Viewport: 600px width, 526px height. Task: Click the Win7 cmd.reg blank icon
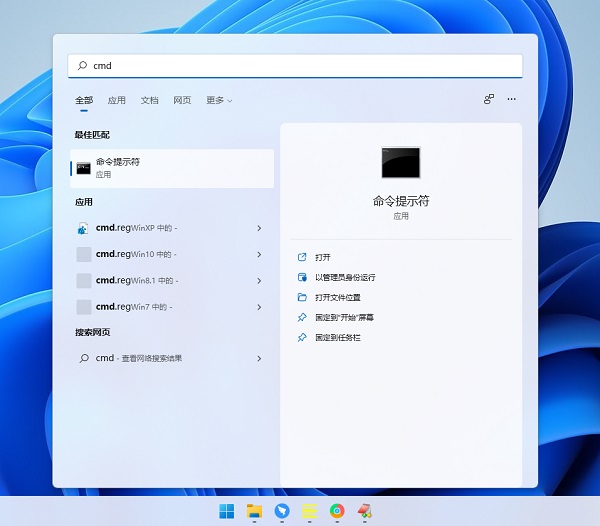84,307
